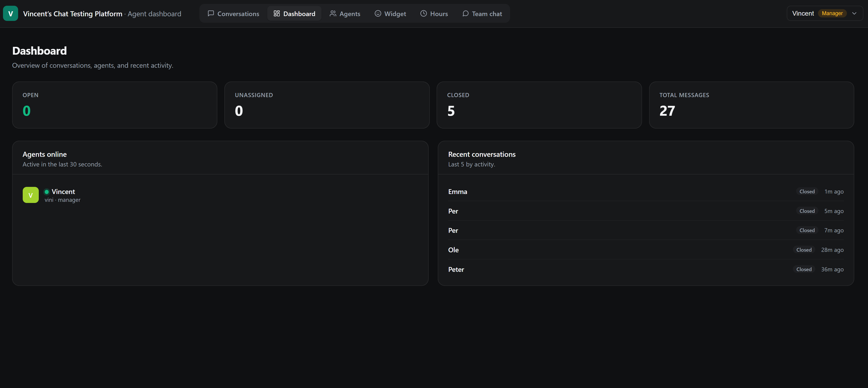Click the Open count card
Viewport: 868px width, 388px height.
(x=114, y=105)
